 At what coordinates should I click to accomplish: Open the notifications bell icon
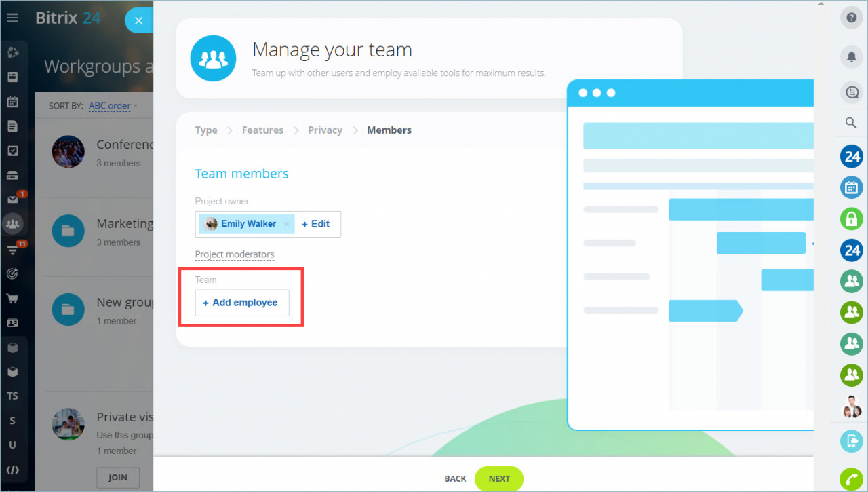pos(852,57)
